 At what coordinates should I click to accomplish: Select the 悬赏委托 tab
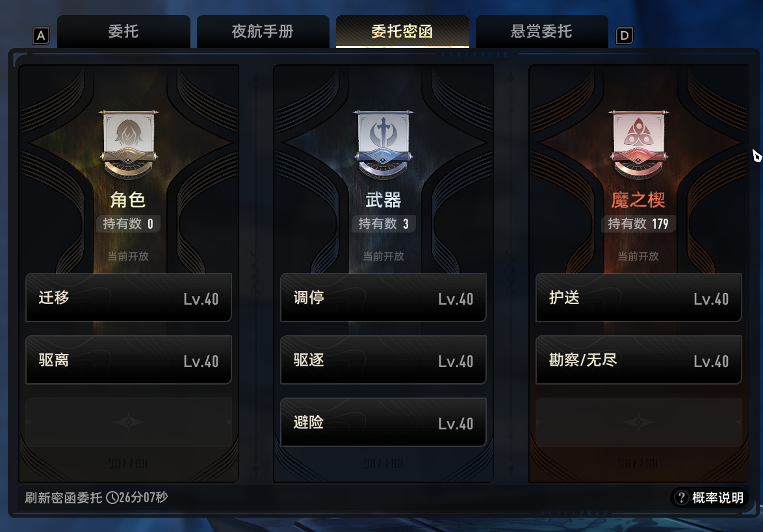541,32
